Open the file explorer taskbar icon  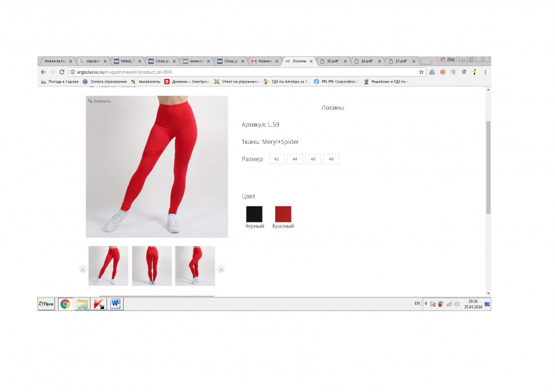82,304
